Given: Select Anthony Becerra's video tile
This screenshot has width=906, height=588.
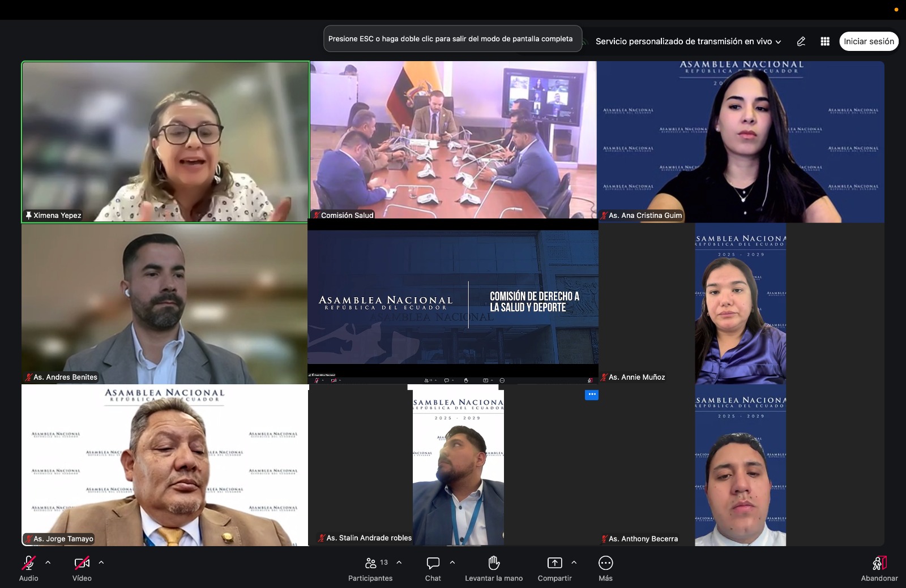Looking at the screenshot, I should click(x=741, y=465).
